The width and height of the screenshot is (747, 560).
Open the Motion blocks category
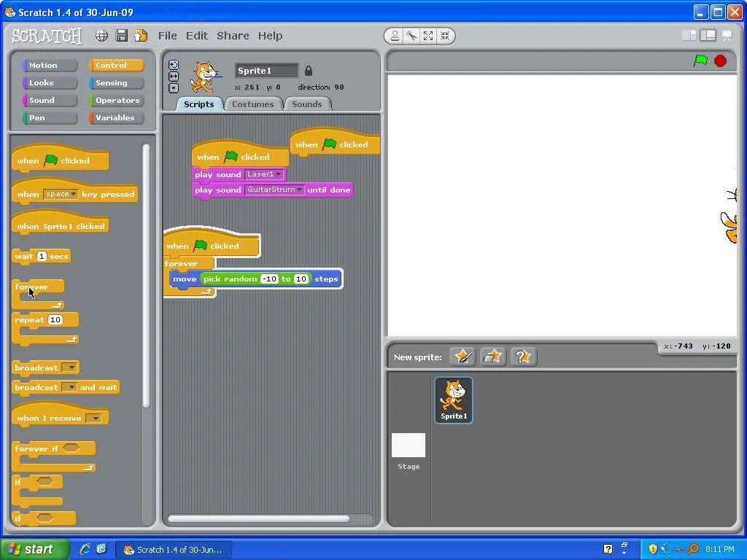coord(50,65)
